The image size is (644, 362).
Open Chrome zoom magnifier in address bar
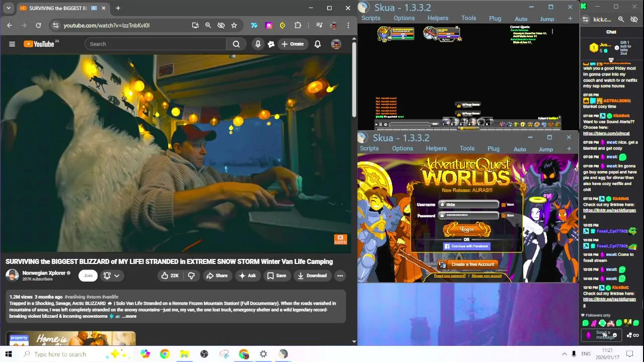coord(208,25)
